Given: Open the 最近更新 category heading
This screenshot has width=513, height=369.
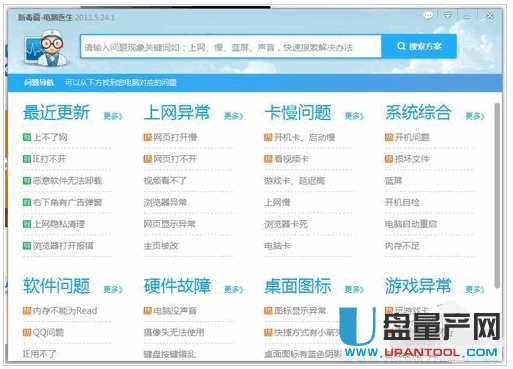Looking at the screenshot, I should pos(56,112).
